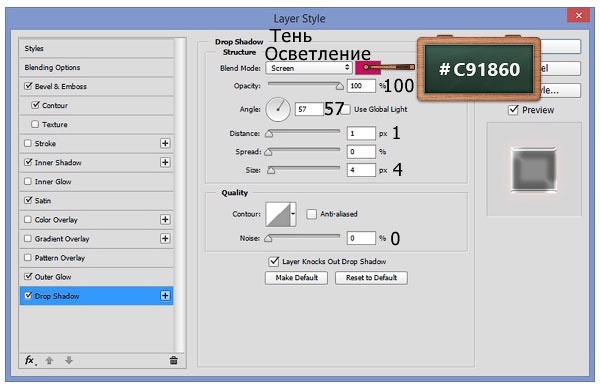The width and height of the screenshot is (600, 388).
Task: Enable the Pattern Overlay checkbox
Action: pos(28,258)
